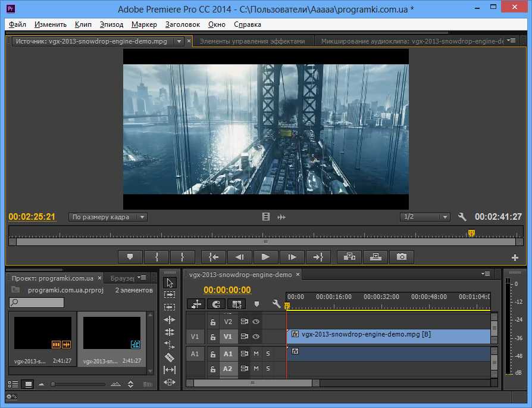Mute the A1 audio track
This screenshot has width=532, height=408.
pos(256,354)
